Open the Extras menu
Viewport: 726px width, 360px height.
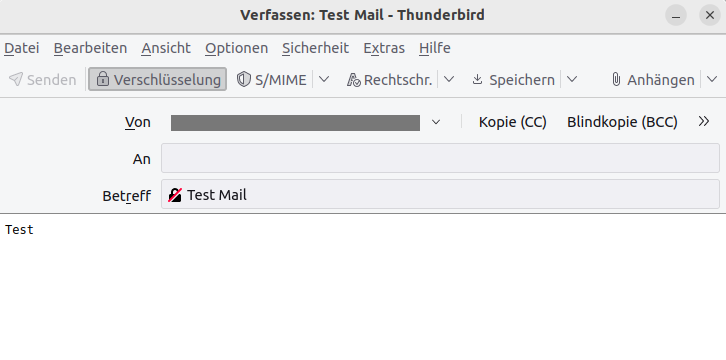pyautogui.click(x=384, y=48)
